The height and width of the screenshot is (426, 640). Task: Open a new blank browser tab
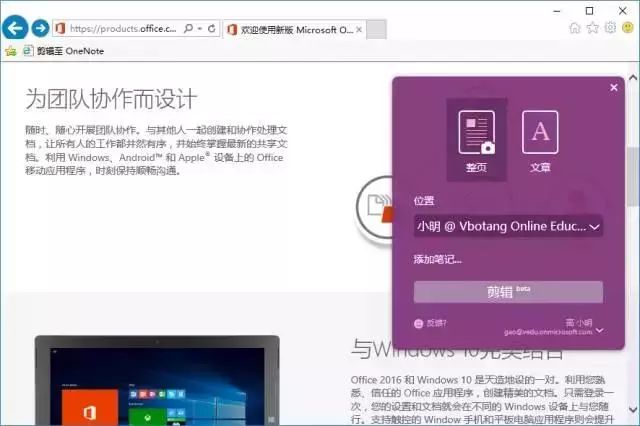(x=376, y=29)
